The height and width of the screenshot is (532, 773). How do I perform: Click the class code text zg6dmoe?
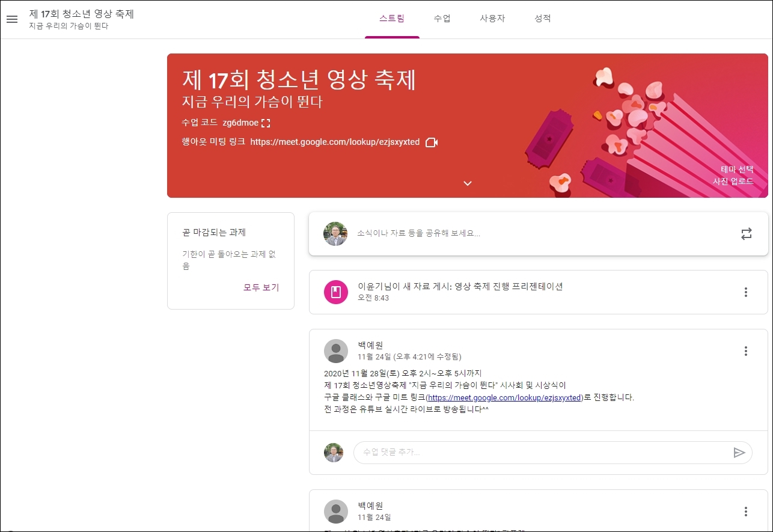pos(240,123)
